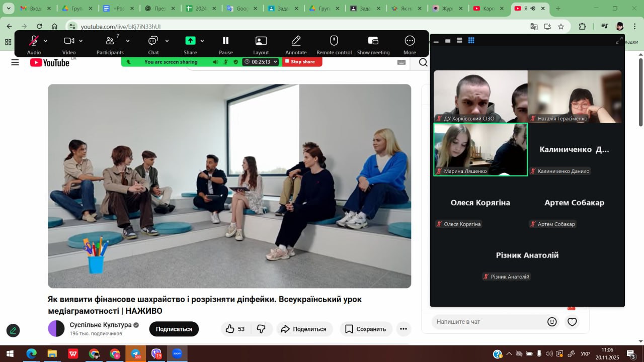Pause the Zoom screen share
Image resolution: width=644 pixels, height=362 pixels.
[225, 41]
